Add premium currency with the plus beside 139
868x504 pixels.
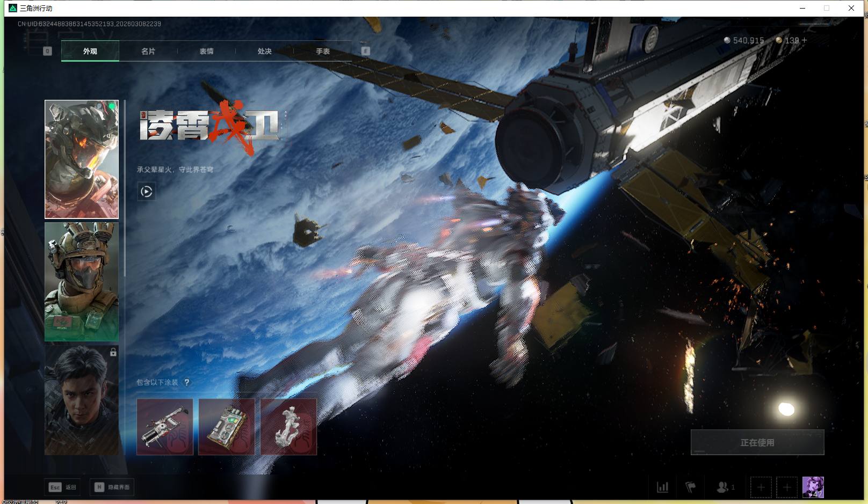pyautogui.click(x=804, y=40)
